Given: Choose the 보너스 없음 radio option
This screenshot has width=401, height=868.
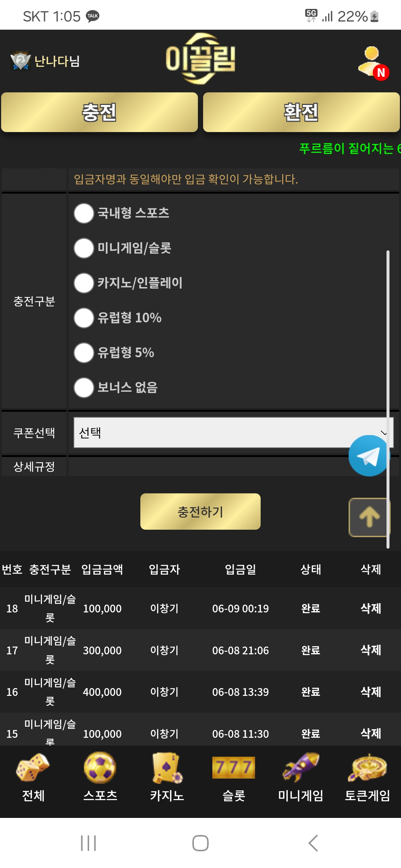Looking at the screenshot, I should (84, 388).
